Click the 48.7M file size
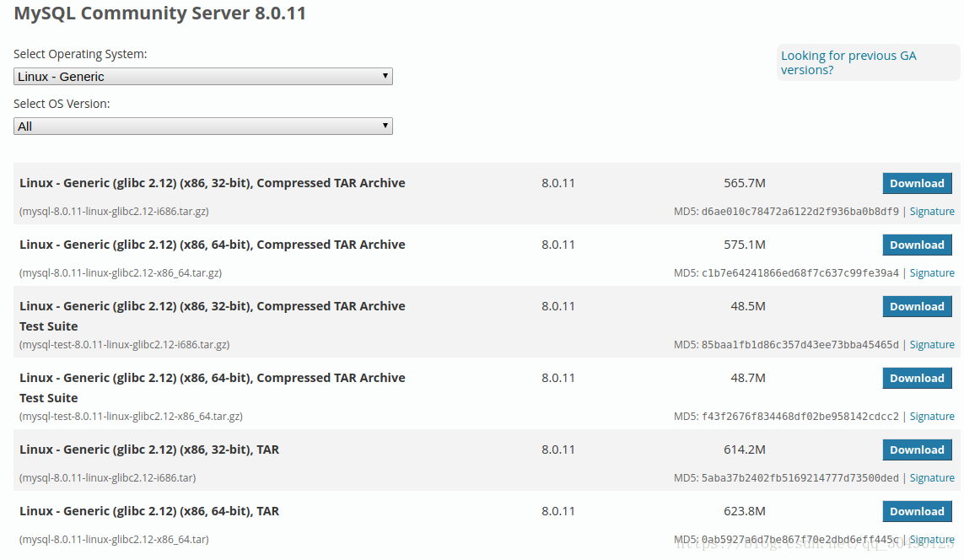This screenshot has height=560, width=964. (x=747, y=378)
